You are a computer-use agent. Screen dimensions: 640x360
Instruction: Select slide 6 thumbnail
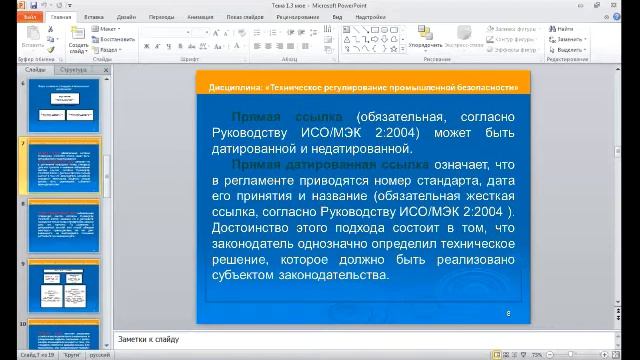tap(64, 106)
